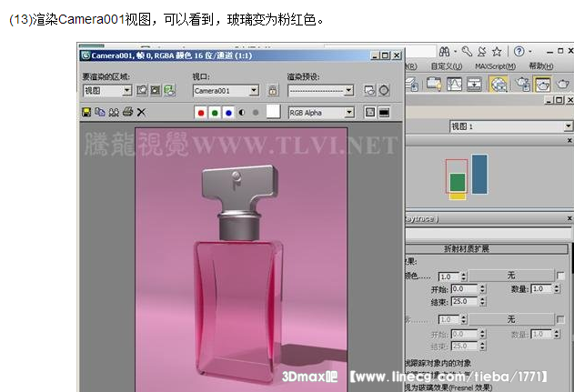
Task: Enable checkbox next to color map
Action: pos(560,276)
